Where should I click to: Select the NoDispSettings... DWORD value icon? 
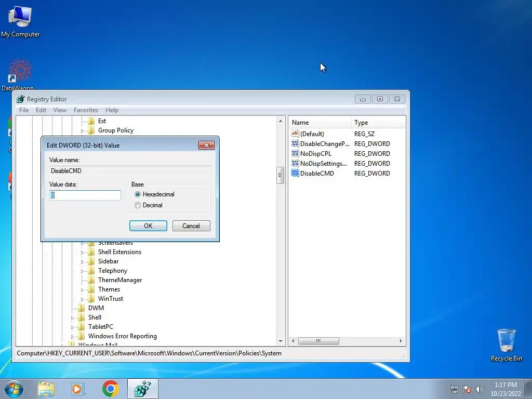pos(295,163)
